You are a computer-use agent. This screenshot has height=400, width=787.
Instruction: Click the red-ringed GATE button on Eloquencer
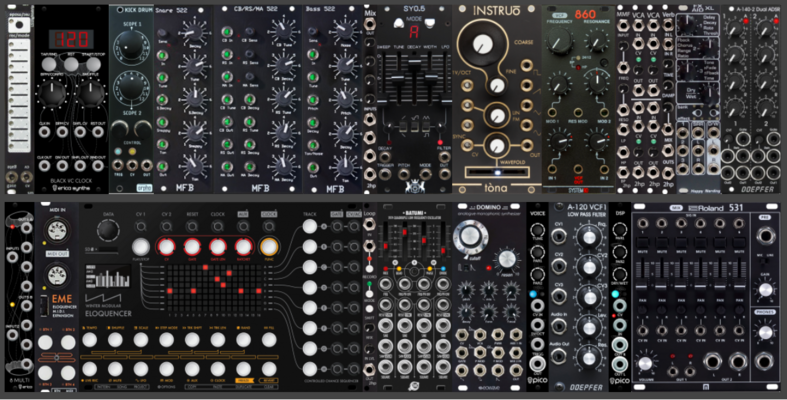pyautogui.click(x=192, y=247)
